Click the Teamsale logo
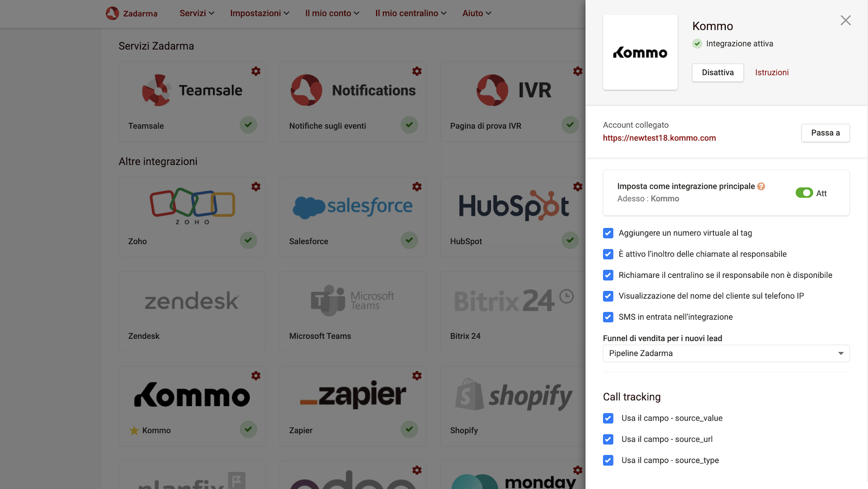This screenshot has width=868, height=489. (192, 90)
